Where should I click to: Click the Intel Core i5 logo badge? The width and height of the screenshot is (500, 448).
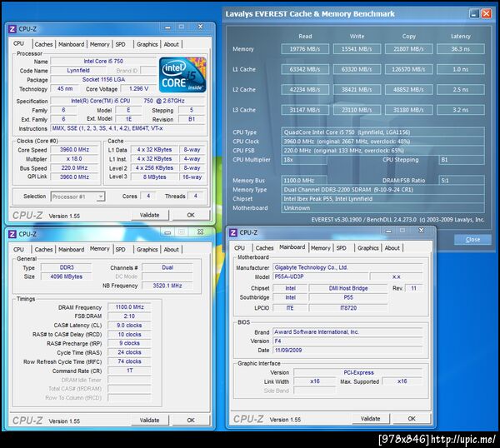[182, 75]
